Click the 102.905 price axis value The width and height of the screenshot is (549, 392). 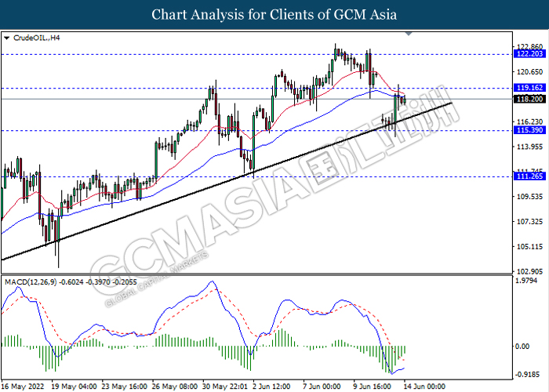529,271
